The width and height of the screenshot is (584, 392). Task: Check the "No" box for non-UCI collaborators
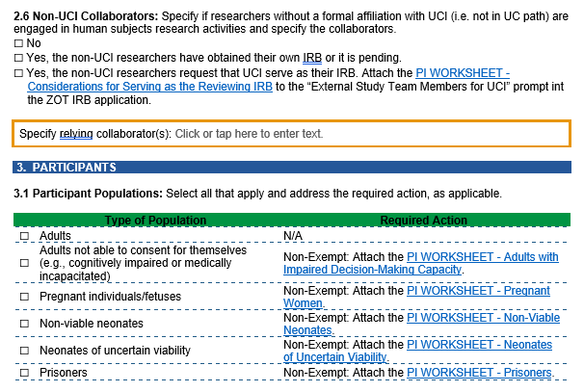(x=18, y=44)
